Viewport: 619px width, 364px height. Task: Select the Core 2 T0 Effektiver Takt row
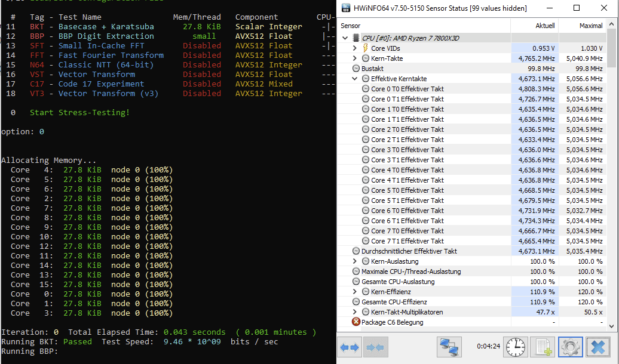[473, 129]
